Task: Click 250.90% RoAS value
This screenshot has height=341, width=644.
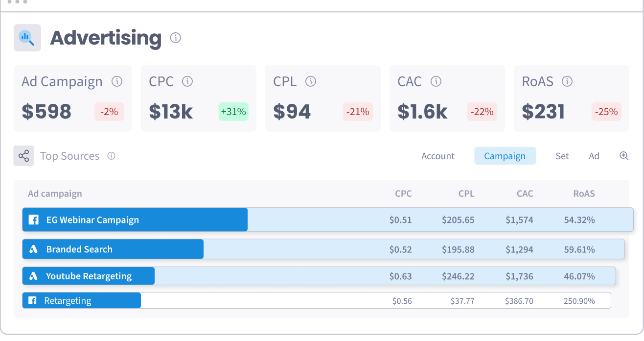Action: click(579, 301)
